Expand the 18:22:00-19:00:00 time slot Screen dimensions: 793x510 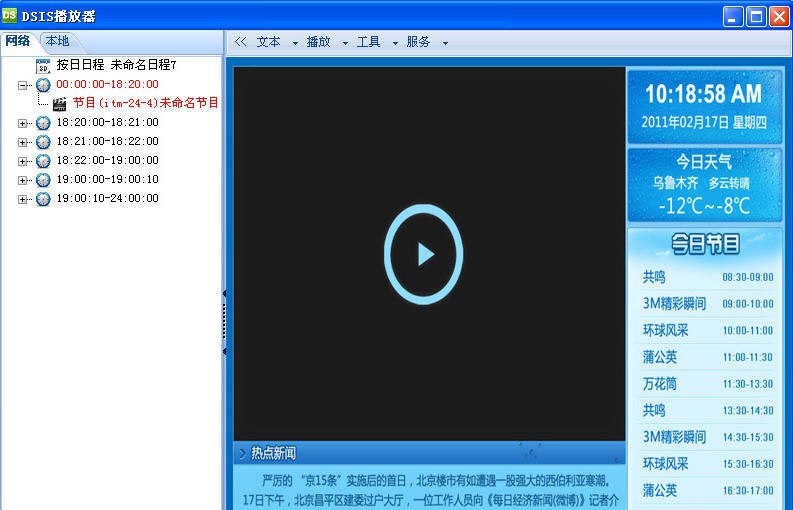(22, 161)
